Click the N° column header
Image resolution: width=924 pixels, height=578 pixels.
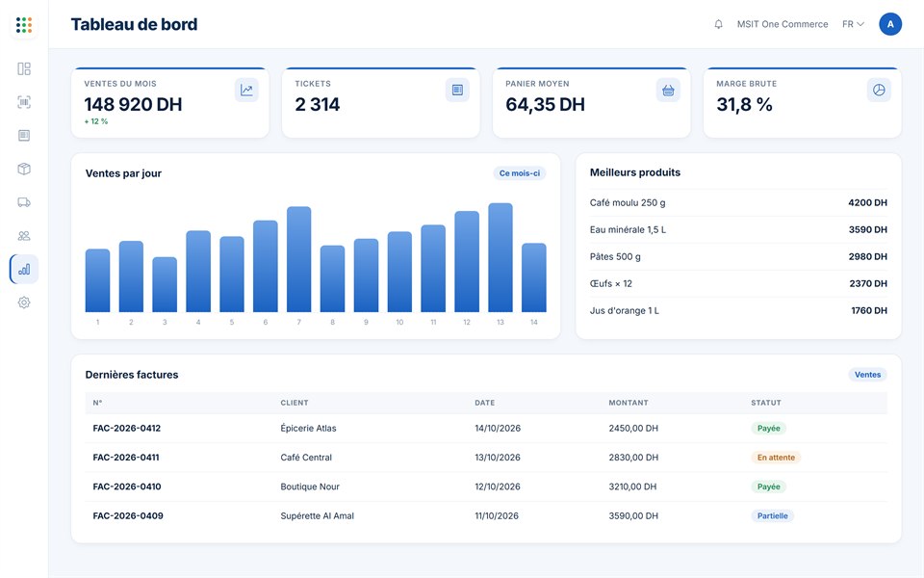97,403
